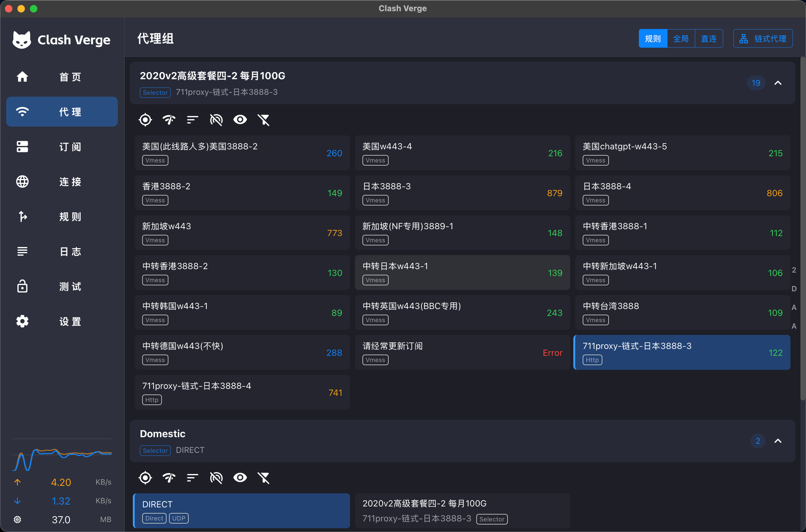Viewport: 806px width, 532px height.
Task: Open the 日志 logs page
Action: [x=62, y=251]
